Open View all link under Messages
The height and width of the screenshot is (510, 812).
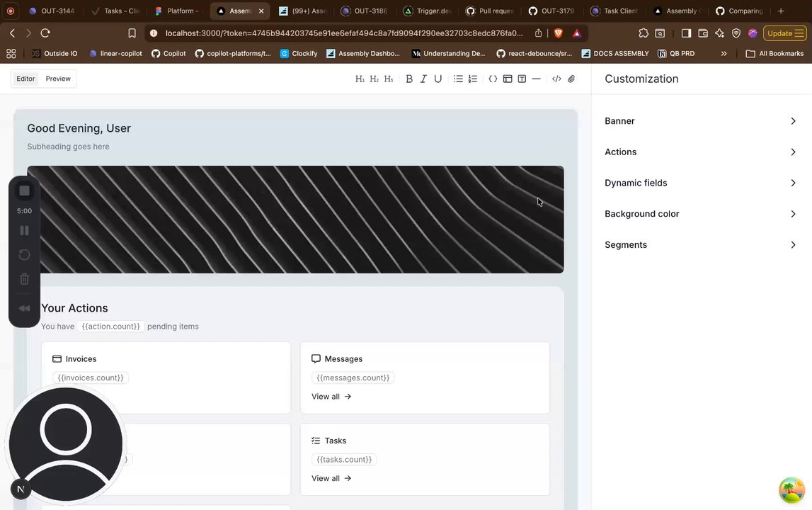[331, 397]
